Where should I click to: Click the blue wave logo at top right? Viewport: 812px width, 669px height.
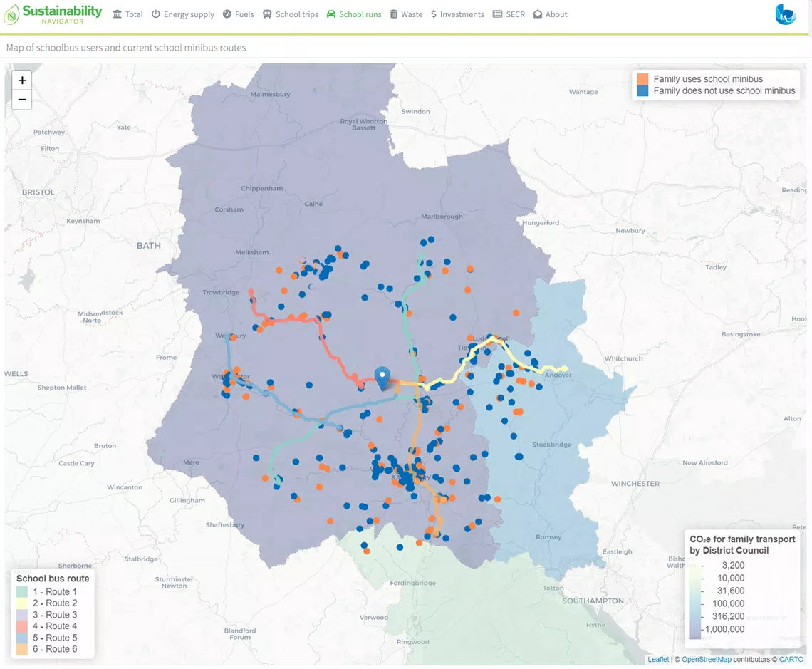point(786,14)
